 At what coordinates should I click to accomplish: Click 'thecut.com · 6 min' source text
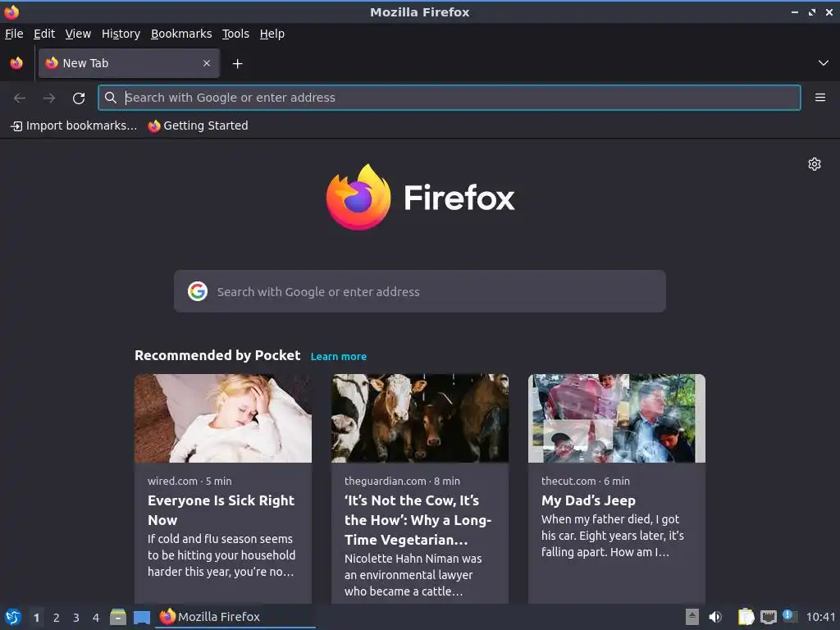tap(586, 481)
